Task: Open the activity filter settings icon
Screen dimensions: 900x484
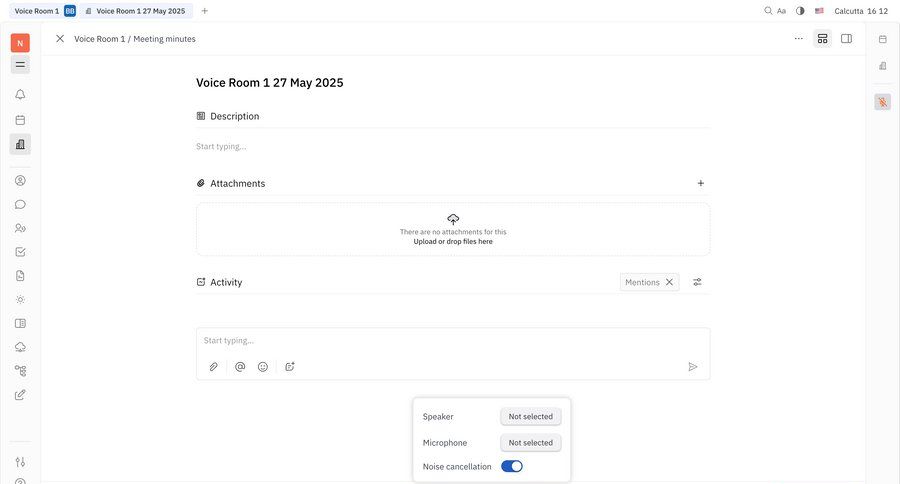Action: (x=698, y=282)
